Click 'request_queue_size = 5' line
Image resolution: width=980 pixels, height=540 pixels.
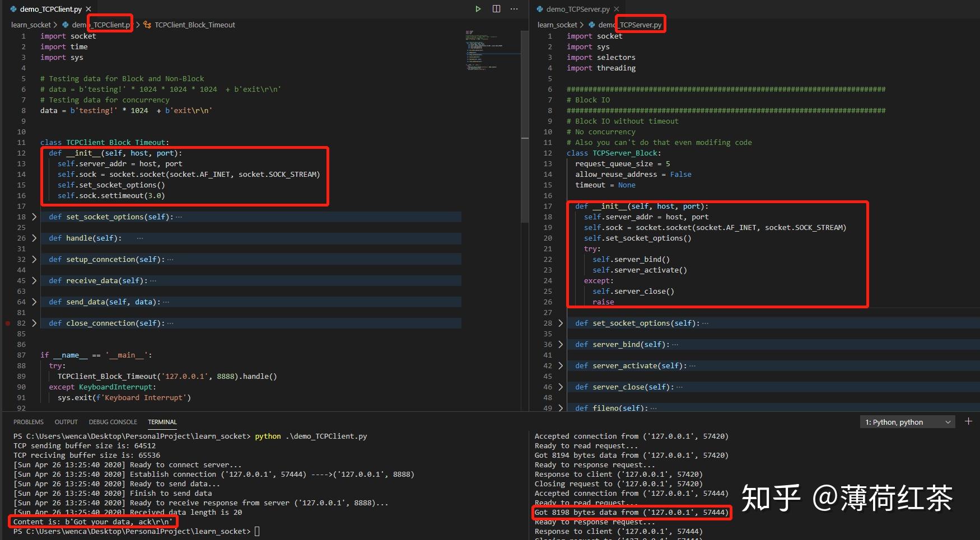tap(623, 164)
